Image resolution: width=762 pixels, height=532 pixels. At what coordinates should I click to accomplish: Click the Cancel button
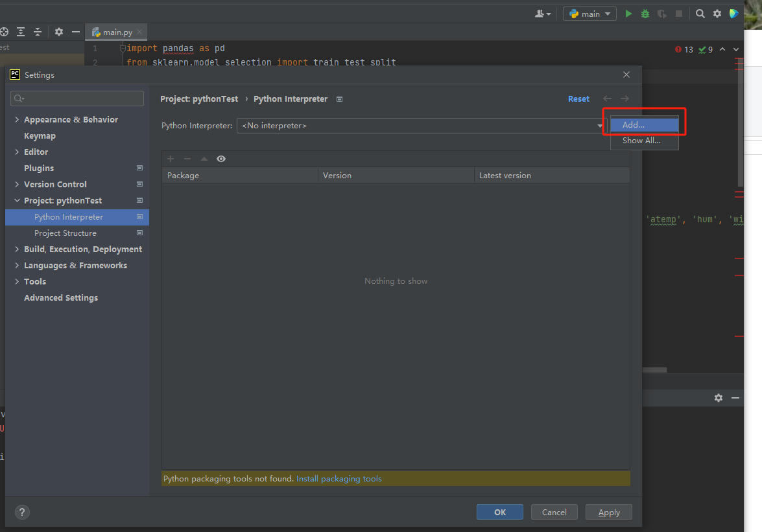[x=554, y=512]
